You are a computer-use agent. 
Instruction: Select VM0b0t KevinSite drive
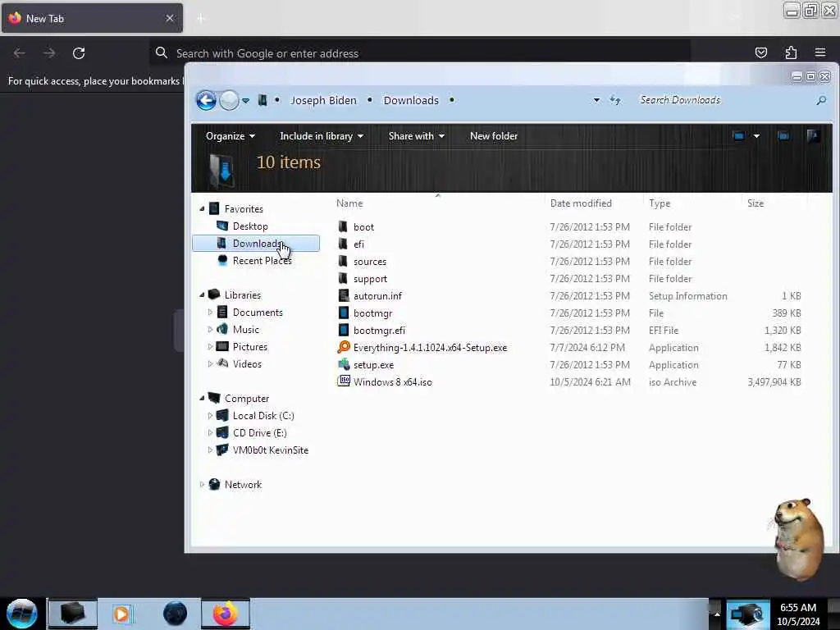[x=271, y=450]
